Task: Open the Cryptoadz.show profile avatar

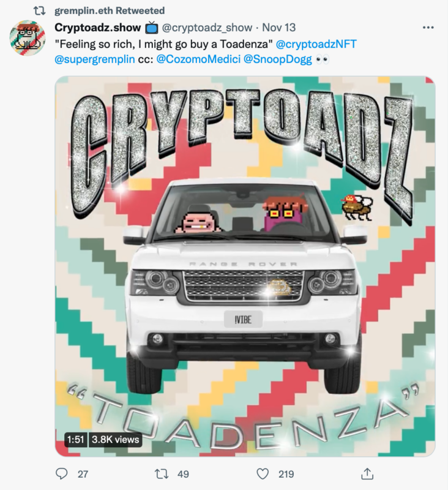Action: (x=28, y=38)
